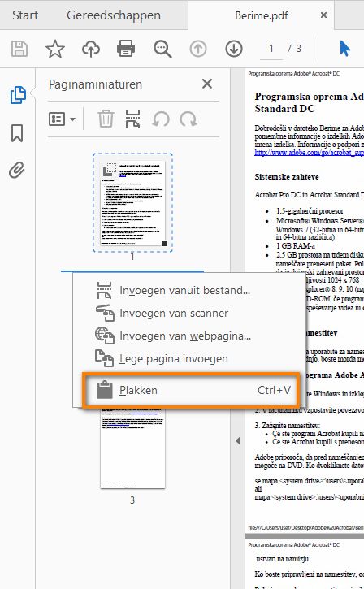Open the adobe.com acrobat support link
Image resolution: width=364 pixels, height=589 pixels.
click(x=309, y=153)
